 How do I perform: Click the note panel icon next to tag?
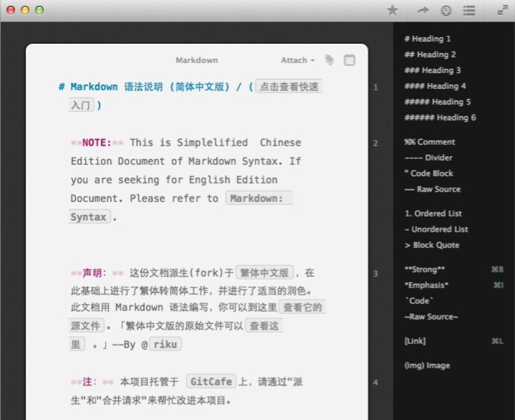click(x=349, y=60)
